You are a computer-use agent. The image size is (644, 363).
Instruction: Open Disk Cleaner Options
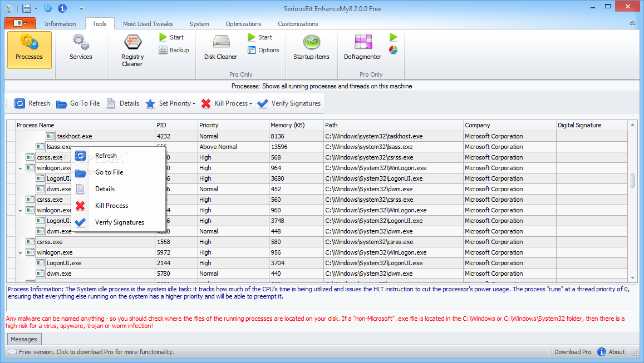(x=263, y=50)
